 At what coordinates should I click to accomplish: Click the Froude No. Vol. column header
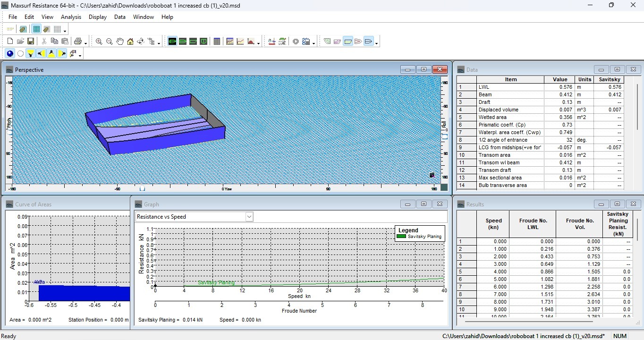pyautogui.click(x=579, y=224)
